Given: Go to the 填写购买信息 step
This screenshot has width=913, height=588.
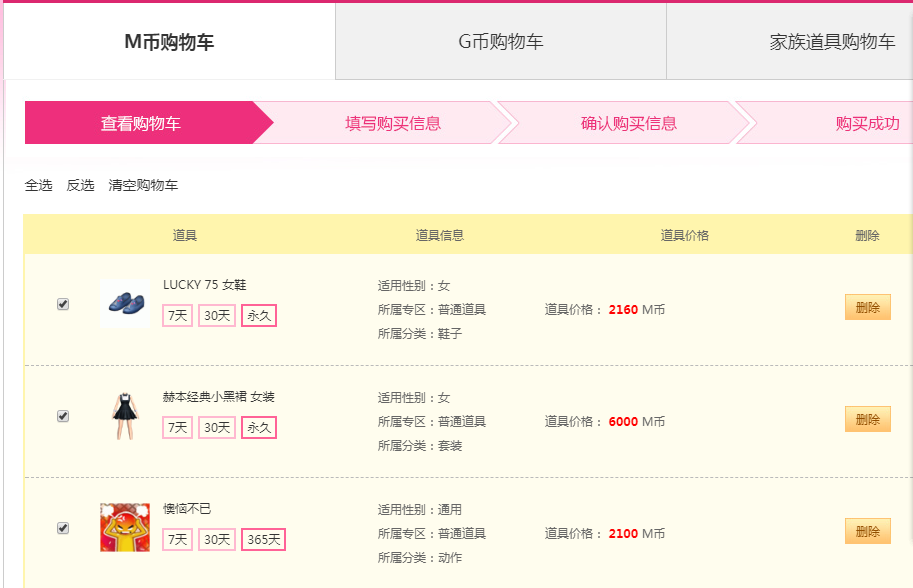Looking at the screenshot, I should click(393, 123).
